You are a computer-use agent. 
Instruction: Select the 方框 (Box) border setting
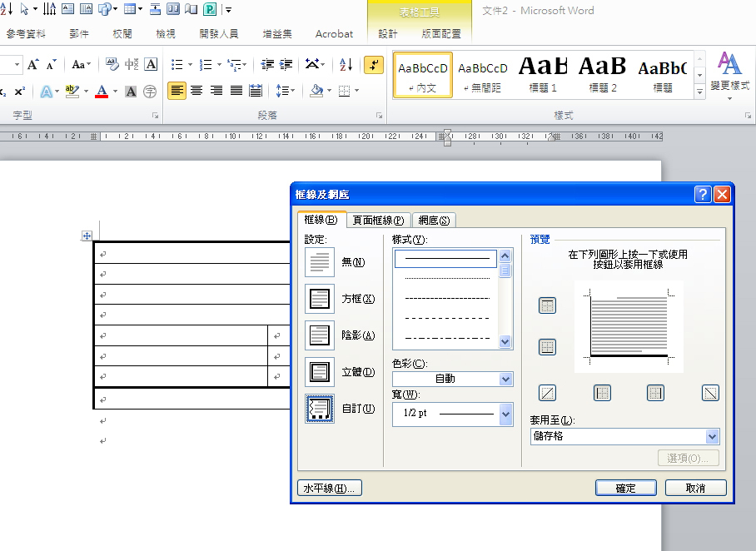320,299
